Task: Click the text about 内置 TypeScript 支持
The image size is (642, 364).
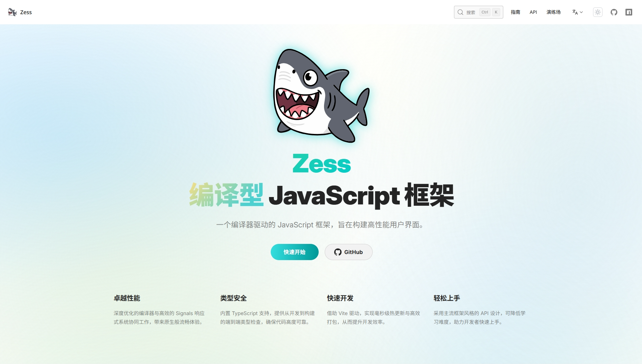Action: [268, 317]
